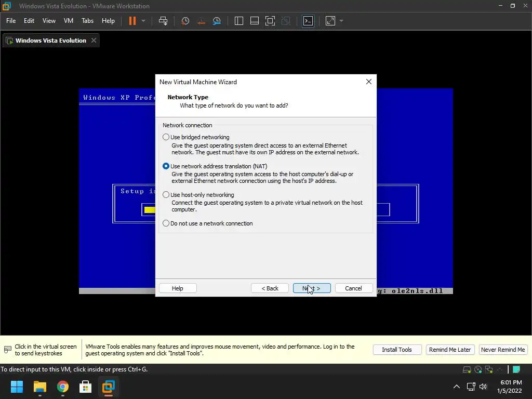Click the greyed-out Unity mode icon
This screenshot has width=532, height=399.
(x=286, y=21)
